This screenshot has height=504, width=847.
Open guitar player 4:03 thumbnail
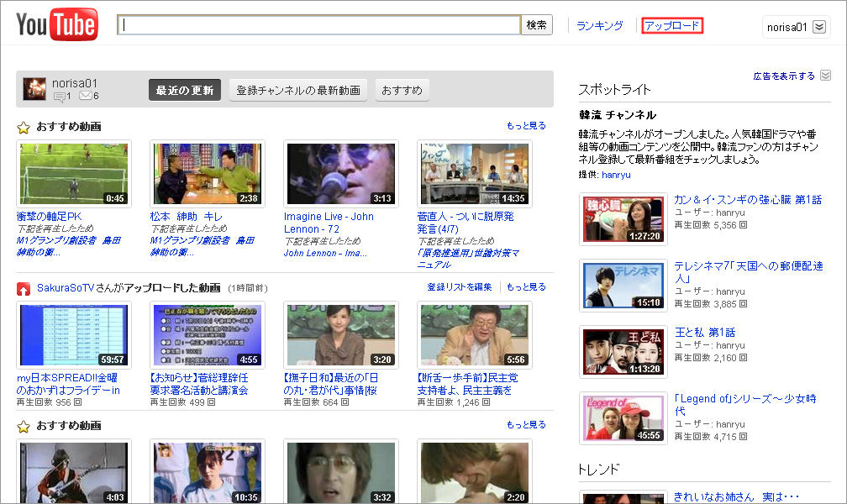tap(74, 471)
